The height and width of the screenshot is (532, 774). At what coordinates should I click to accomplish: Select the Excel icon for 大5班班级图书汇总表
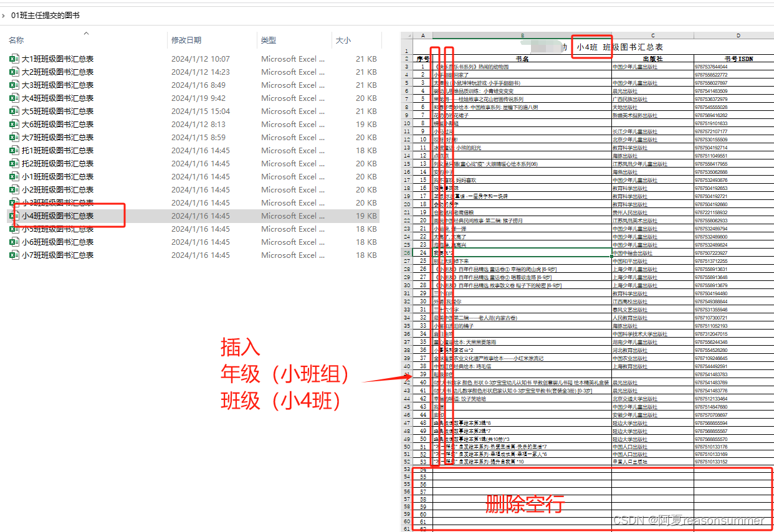(15, 112)
